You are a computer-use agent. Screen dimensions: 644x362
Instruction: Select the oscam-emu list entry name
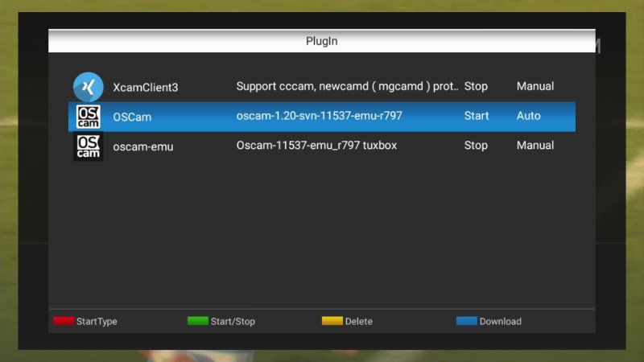coord(142,146)
